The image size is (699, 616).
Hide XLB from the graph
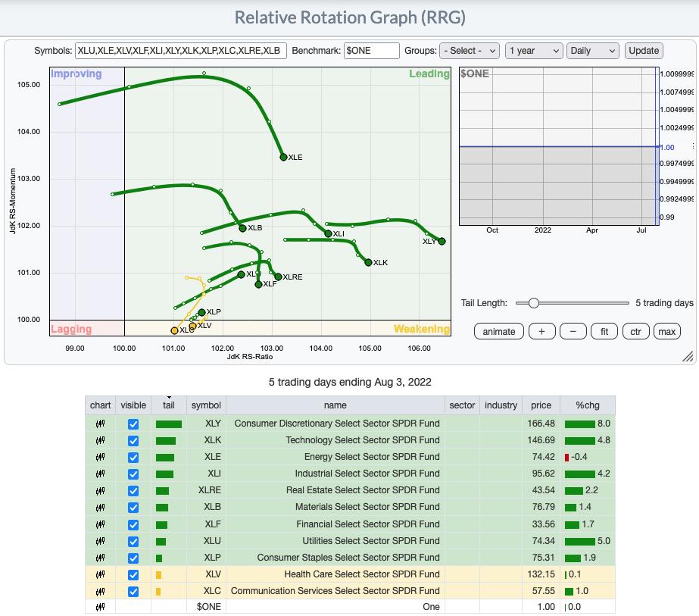(133, 508)
